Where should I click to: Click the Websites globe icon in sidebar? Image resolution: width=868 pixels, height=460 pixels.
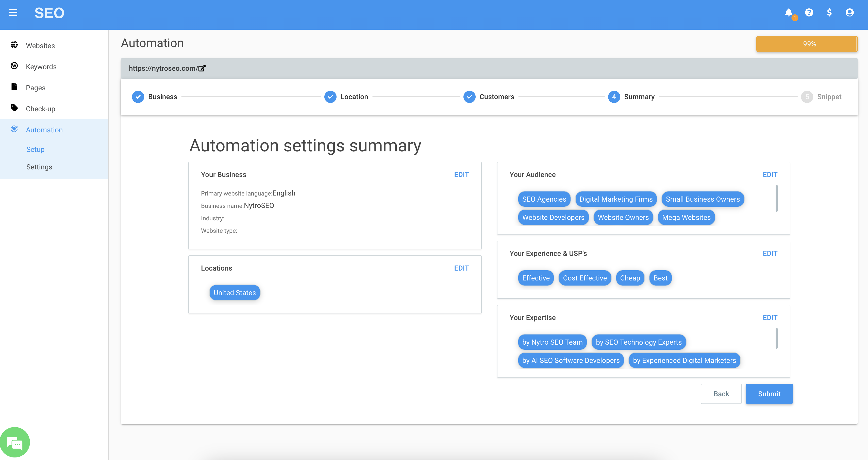(x=14, y=45)
